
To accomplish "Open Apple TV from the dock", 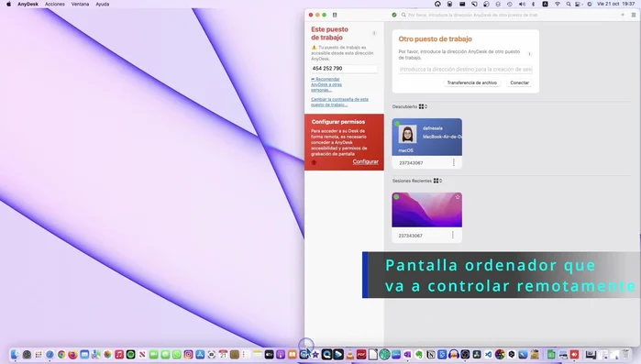I will (x=269, y=355).
